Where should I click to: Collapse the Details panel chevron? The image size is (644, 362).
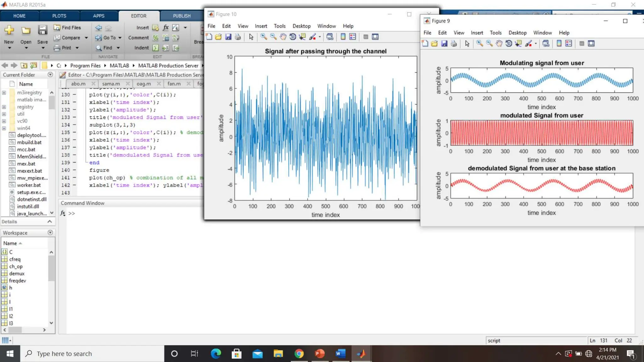click(x=50, y=222)
